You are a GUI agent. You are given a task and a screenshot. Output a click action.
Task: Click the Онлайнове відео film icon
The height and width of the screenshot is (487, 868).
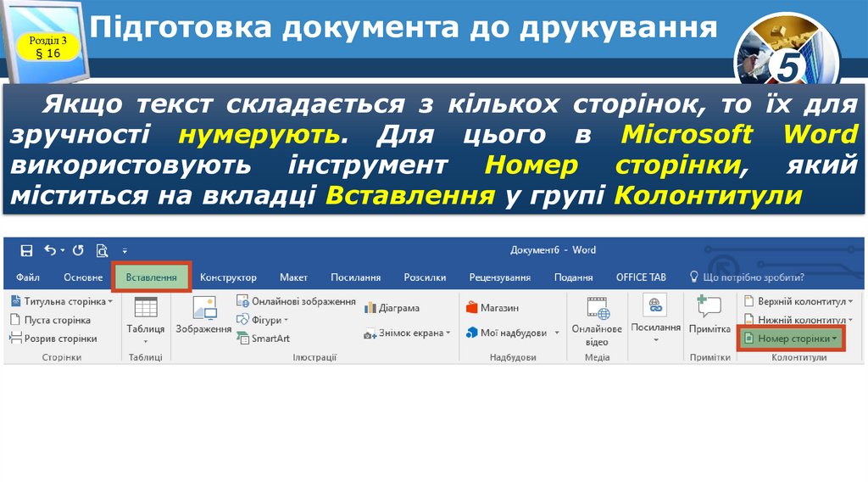598,308
